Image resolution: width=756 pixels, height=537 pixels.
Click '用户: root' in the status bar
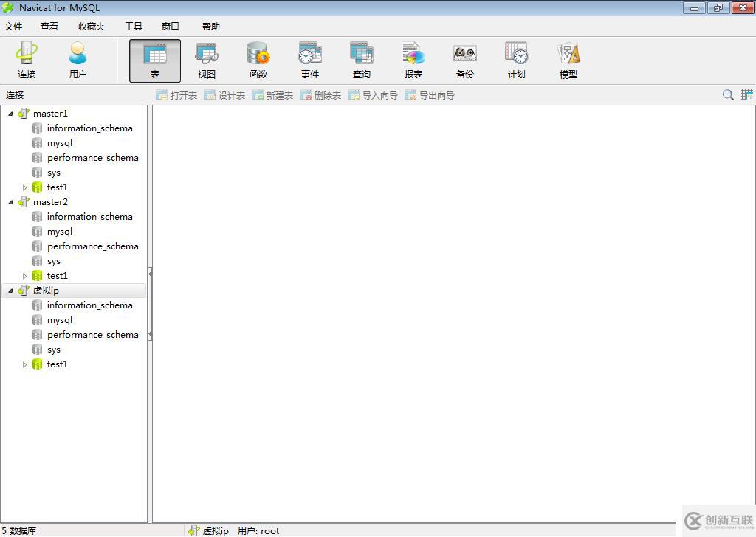point(258,531)
